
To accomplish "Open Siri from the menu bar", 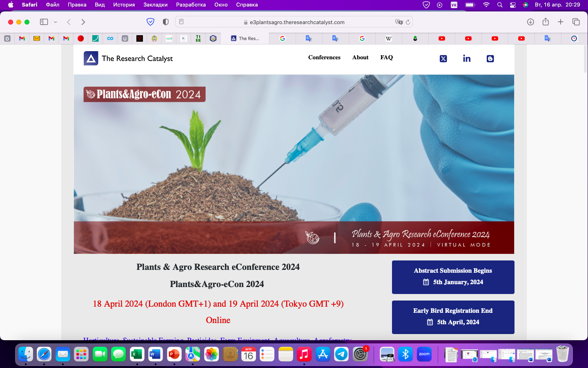I will pos(526,5).
